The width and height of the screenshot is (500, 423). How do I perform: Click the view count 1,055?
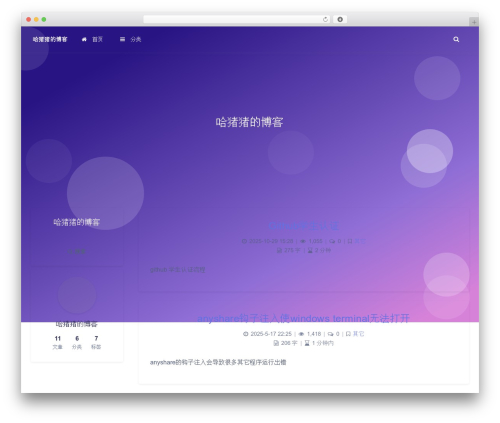(x=315, y=241)
